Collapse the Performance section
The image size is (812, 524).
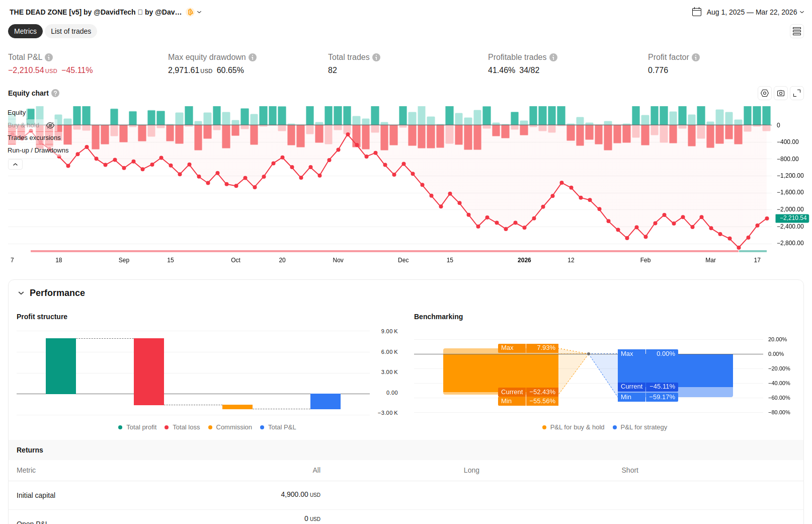[21, 293]
